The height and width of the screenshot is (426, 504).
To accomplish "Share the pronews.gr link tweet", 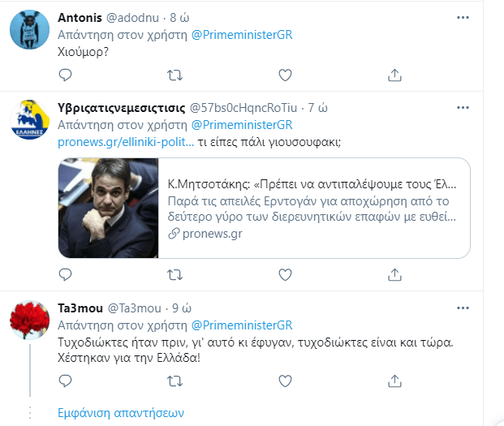I will 394,277.
